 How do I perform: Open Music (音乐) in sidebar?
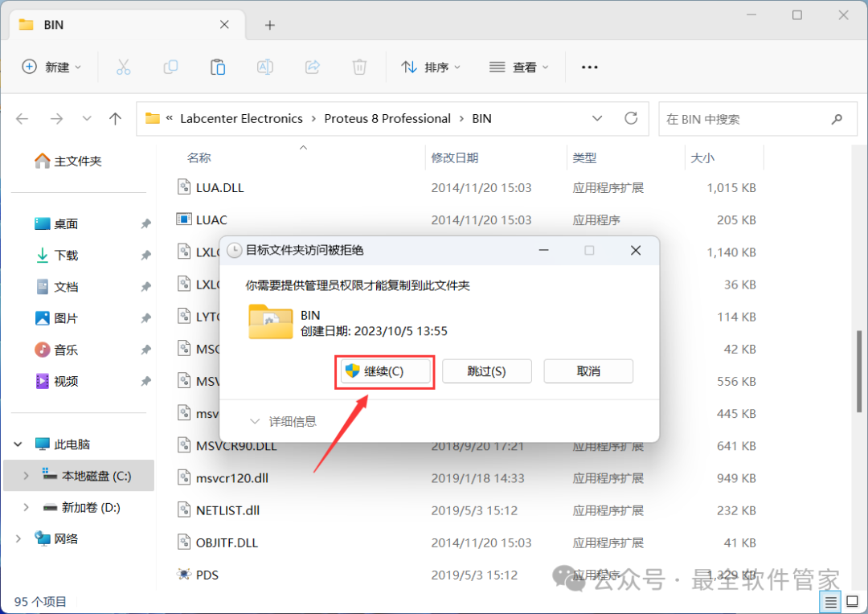click(x=56, y=350)
